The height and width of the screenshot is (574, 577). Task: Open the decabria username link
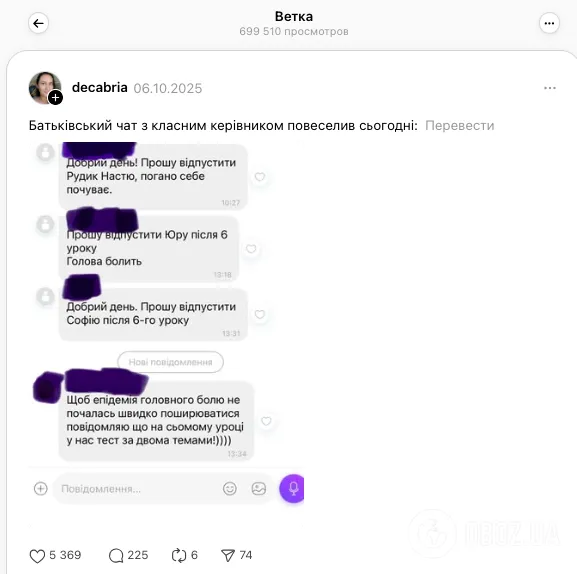100,88
